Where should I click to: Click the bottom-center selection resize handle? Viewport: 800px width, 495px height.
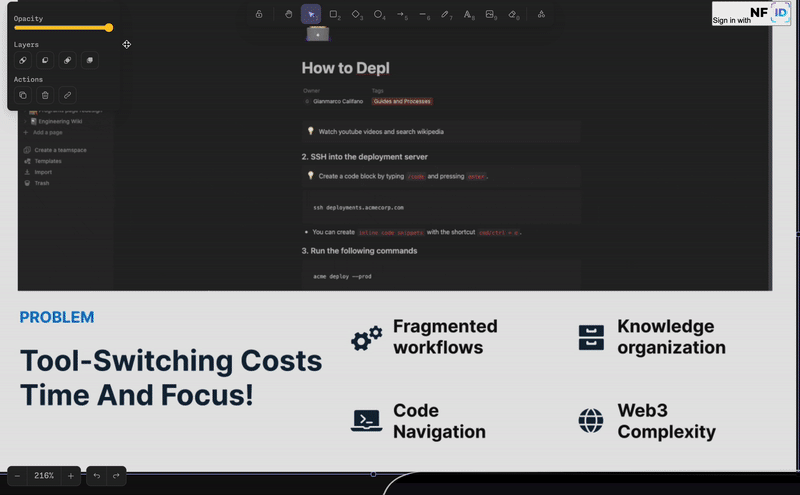point(373,474)
